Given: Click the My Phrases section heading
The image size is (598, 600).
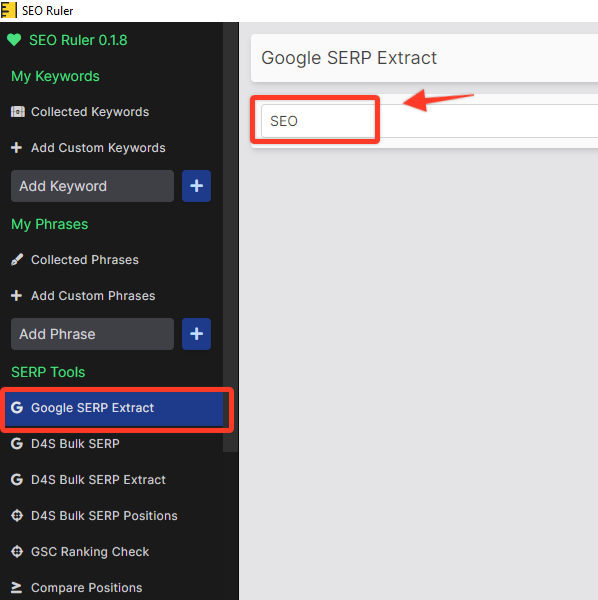Looking at the screenshot, I should coord(50,224).
